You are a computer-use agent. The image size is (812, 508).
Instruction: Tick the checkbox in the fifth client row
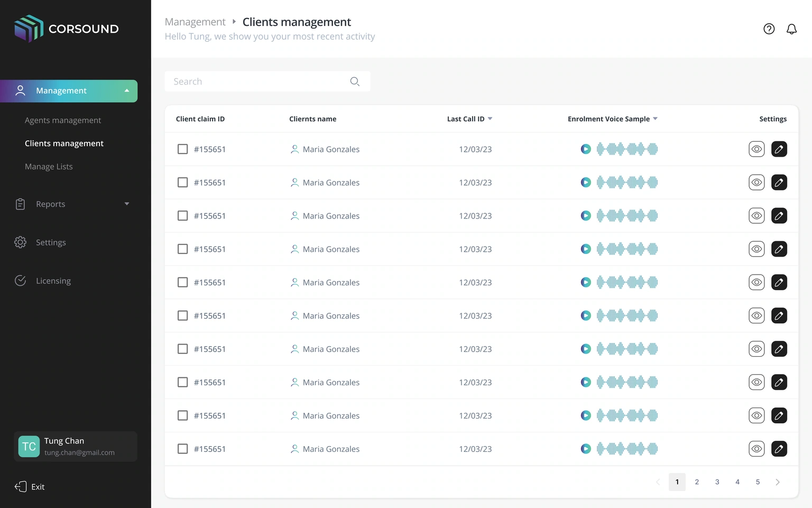[x=182, y=283]
